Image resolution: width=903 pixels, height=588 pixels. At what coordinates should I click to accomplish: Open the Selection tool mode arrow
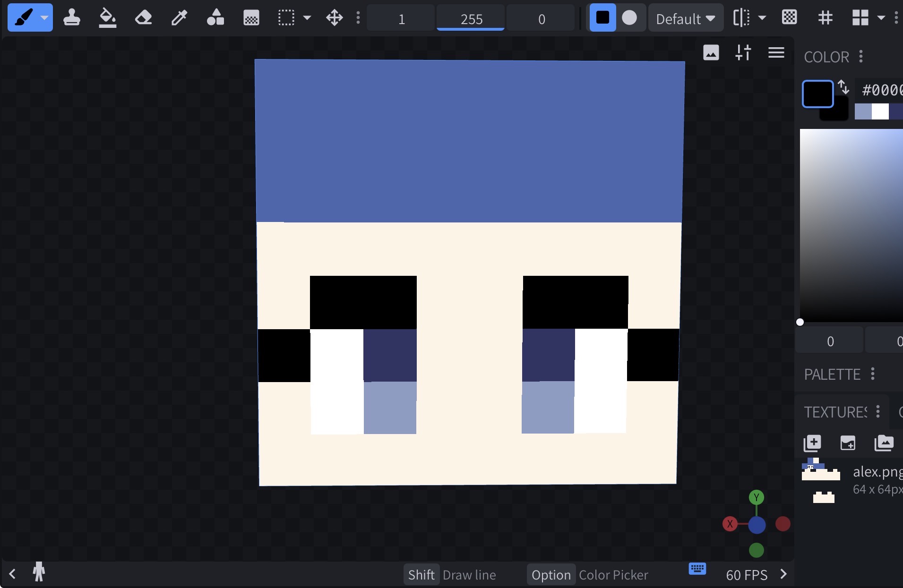point(307,18)
